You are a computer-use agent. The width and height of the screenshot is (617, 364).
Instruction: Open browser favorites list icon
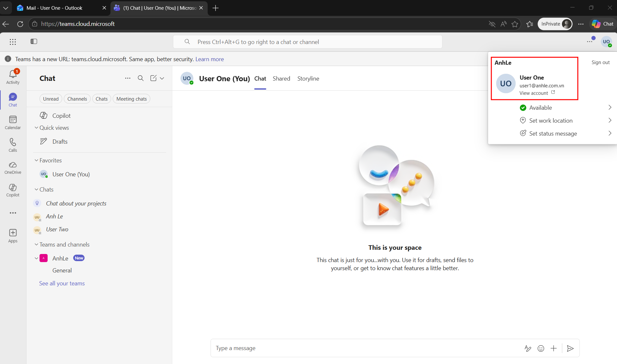pos(530,24)
